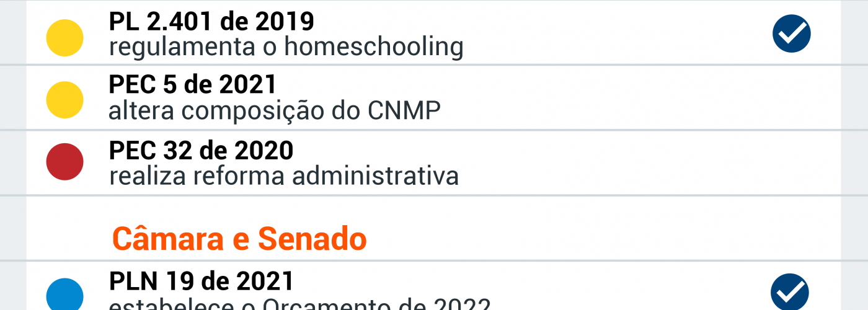Click the gray strip on the right edge
Image resolution: width=868 pixels, height=310 pixels.
(854, 155)
